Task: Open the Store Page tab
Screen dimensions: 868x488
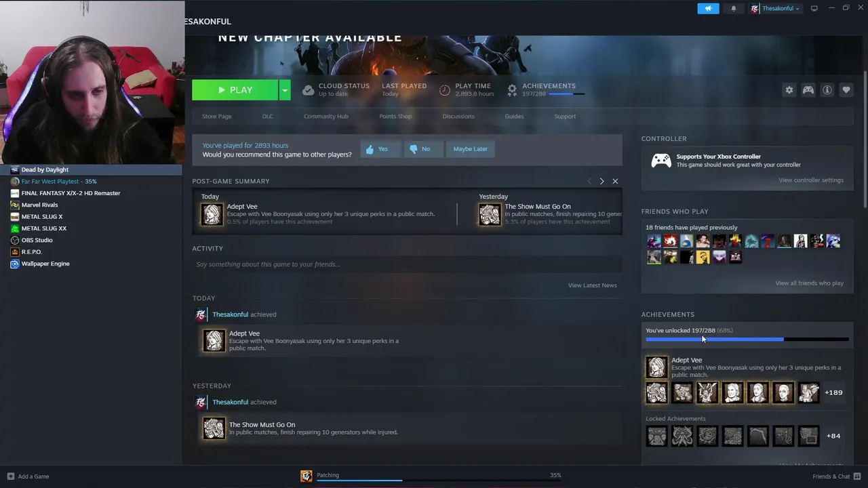Action: pos(216,117)
